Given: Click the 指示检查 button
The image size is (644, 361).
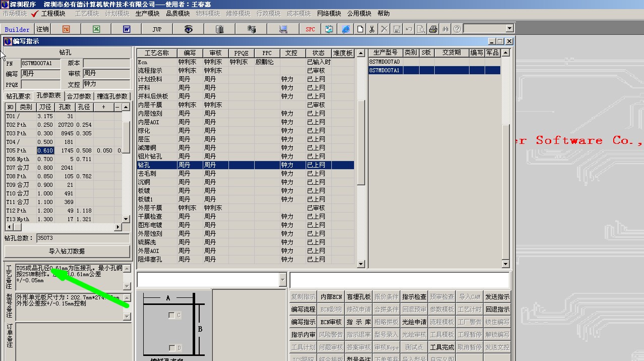Looking at the screenshot, I should [x=414, y=297].
